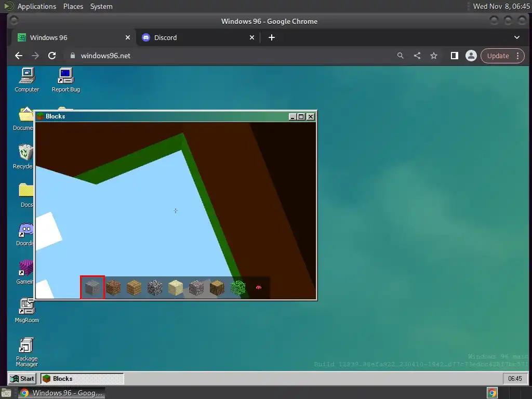Select the dirt block in the hotbar
Screen dimensions: 532x399
pyautogui.click(x=113, y=288)
